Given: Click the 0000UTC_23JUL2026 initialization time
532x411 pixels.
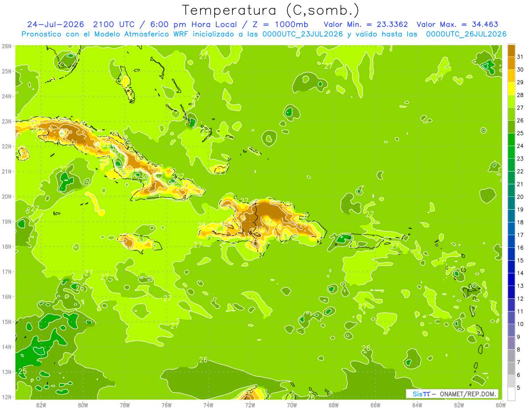Looking at the screenshot, I should [302, 34].
